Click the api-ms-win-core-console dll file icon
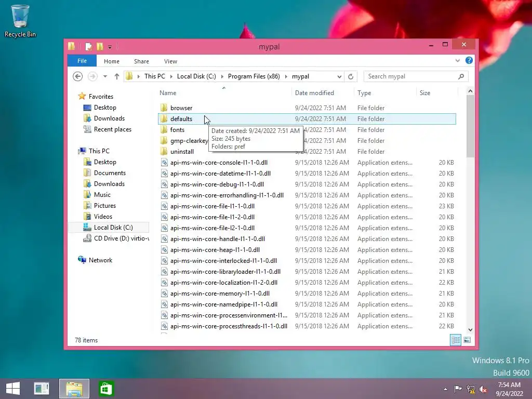The width and height of the screenshot is (532, 399). click(x=164, y=163)
